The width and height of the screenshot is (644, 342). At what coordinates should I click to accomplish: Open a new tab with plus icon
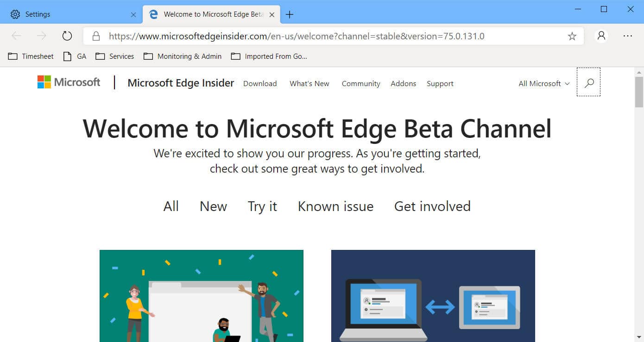point(290,14)
